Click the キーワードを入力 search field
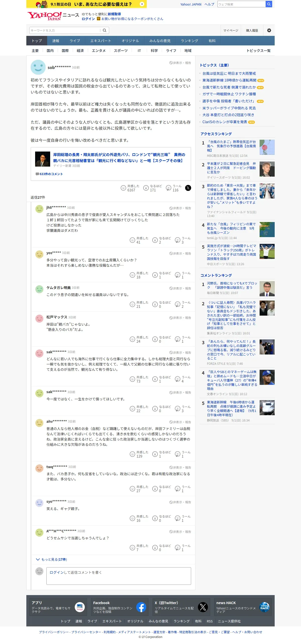This screenshot has width=301, height=644. click(65, 30)
